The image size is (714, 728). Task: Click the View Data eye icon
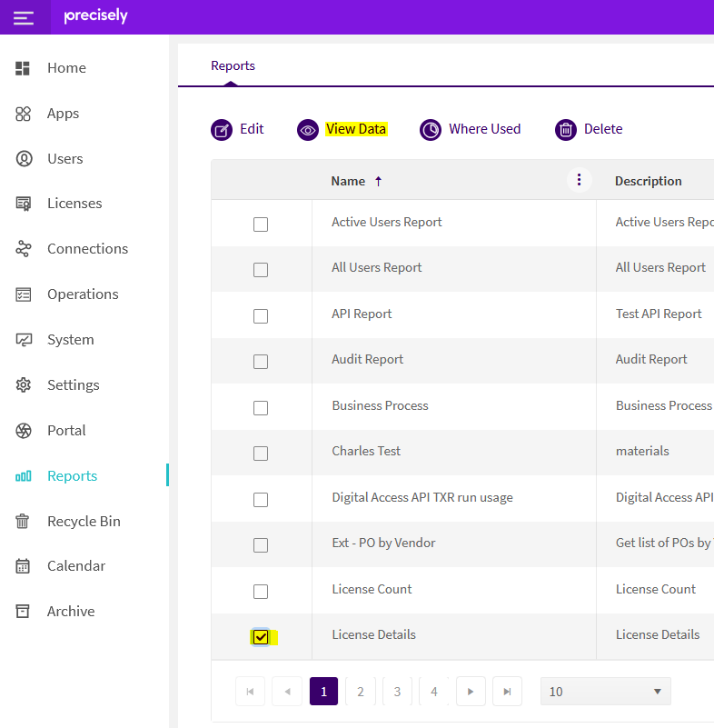coord(307,130)
